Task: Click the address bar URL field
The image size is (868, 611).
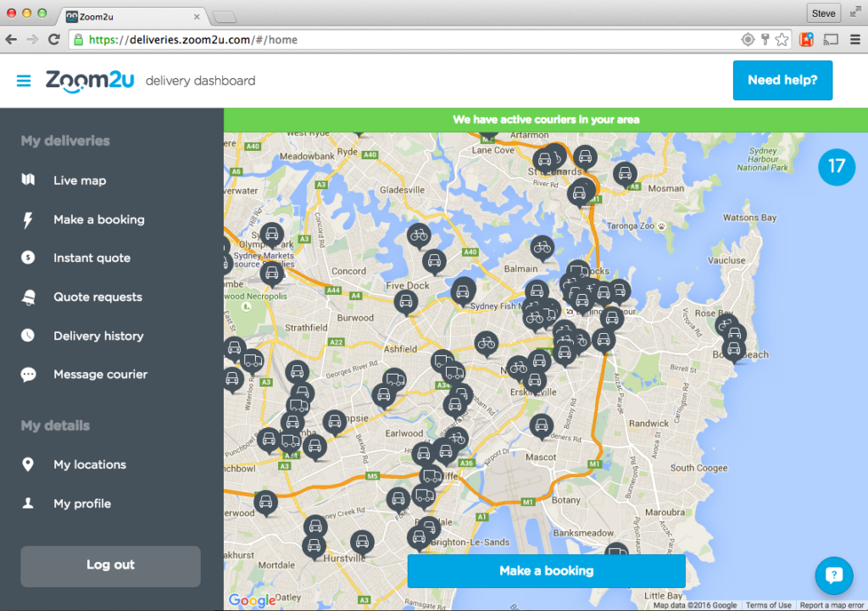Action: pos(404,40)
